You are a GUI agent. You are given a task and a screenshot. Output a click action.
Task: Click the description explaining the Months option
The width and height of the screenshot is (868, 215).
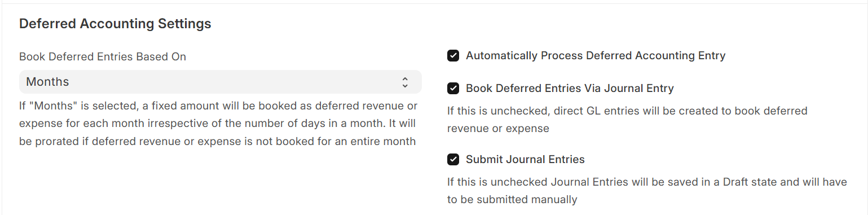(218, 124)
